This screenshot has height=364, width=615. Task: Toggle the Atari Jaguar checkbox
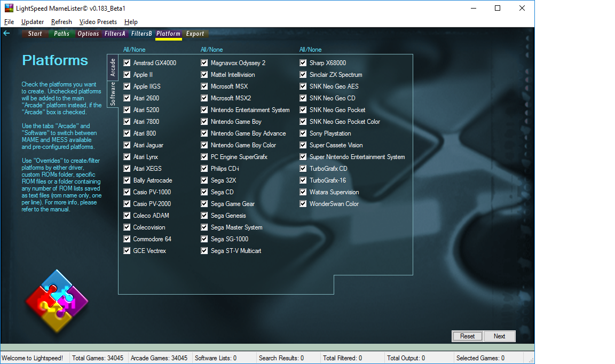point(127,145)
